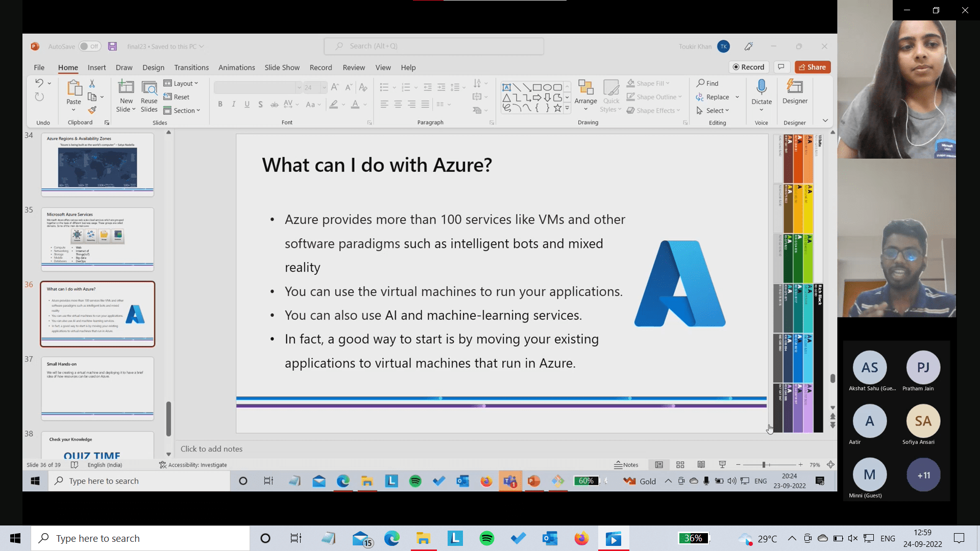Start Slide Show from status bar icon
Screen dimensions: 980x551
[722, 465]
